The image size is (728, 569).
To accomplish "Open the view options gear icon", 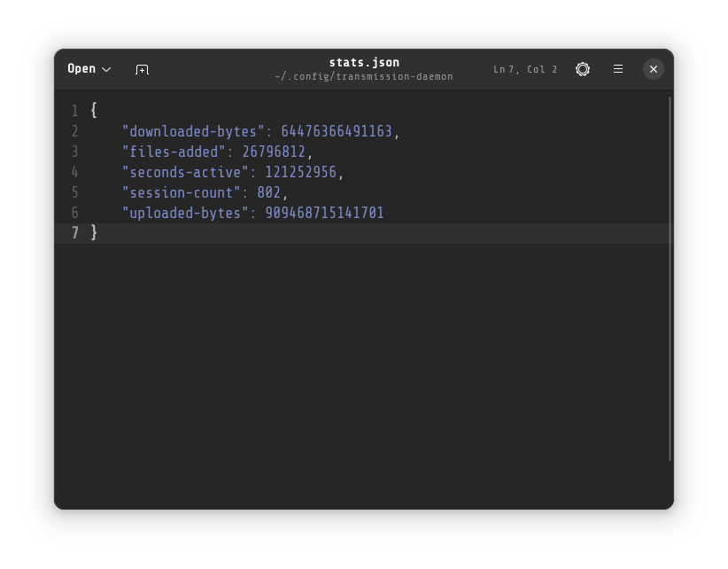I will coord(583,69).
